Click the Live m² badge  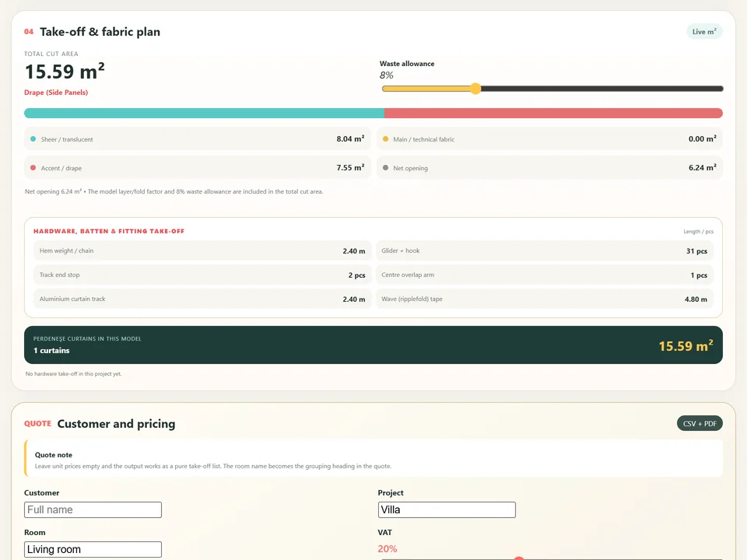(704, 31)
